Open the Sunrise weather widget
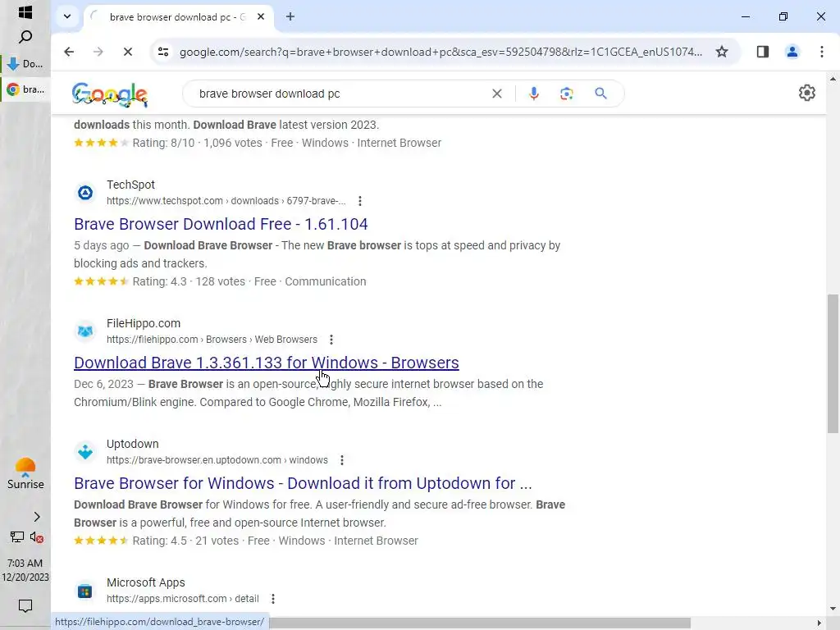Image resolution: width=840 pixels, height=630 pixels. click(x=25, y=473)
